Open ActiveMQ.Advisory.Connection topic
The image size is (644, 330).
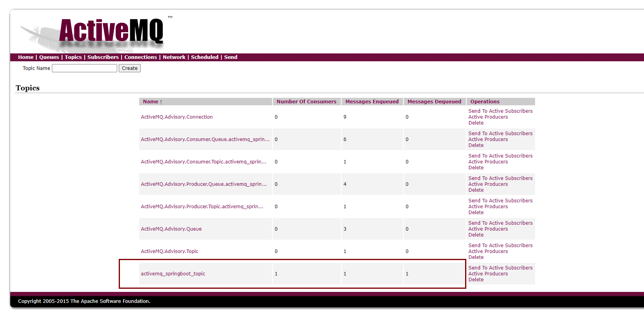(x=177, y=117)
